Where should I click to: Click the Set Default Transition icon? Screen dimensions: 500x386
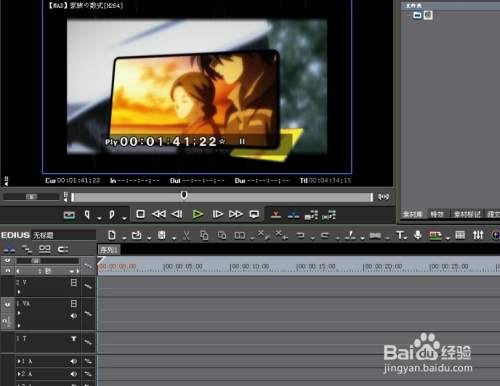pos(375,236)
